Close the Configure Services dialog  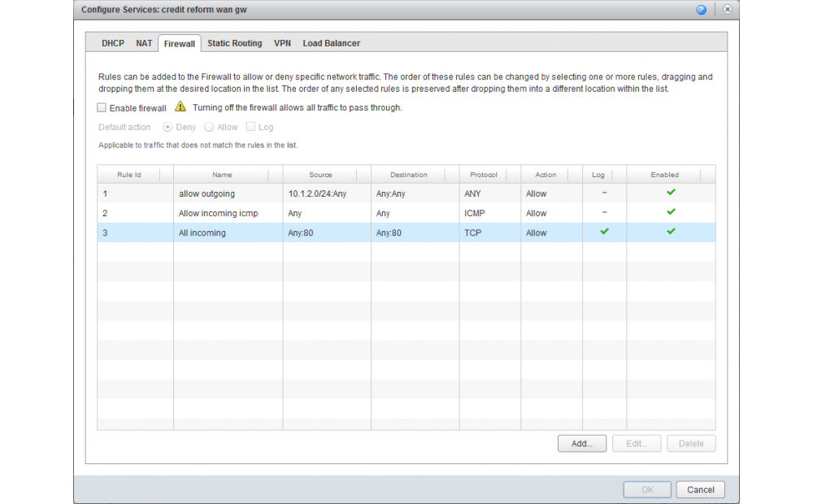[x=727, y=10]
